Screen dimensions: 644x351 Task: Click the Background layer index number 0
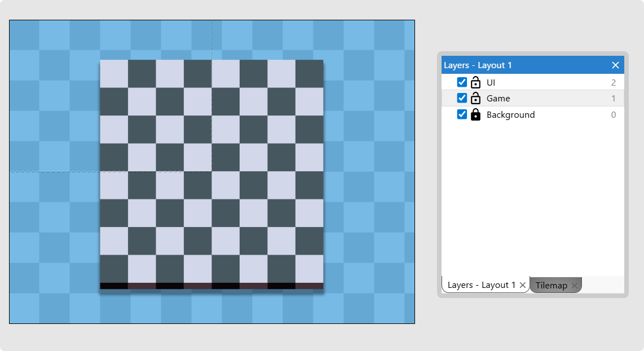(x=613, y=115)
